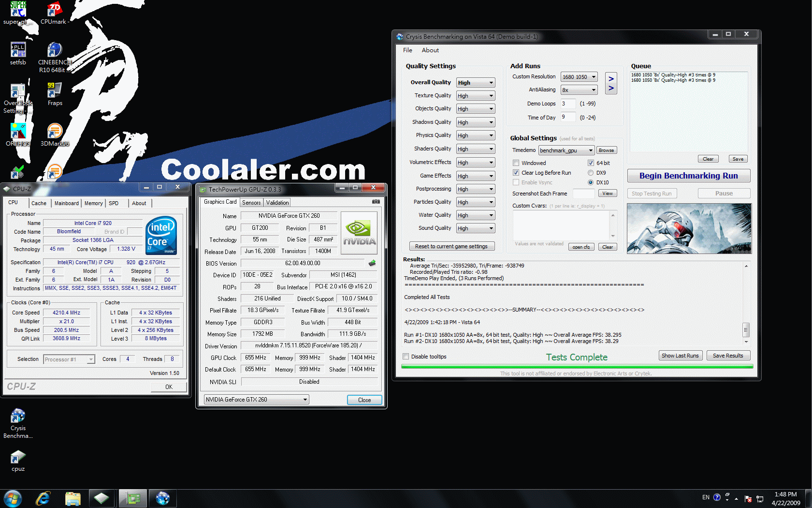Switch to GPU-Z Sensors tab
The height and width of the screenshot is (508, 812).
click(x=251, y=203)
